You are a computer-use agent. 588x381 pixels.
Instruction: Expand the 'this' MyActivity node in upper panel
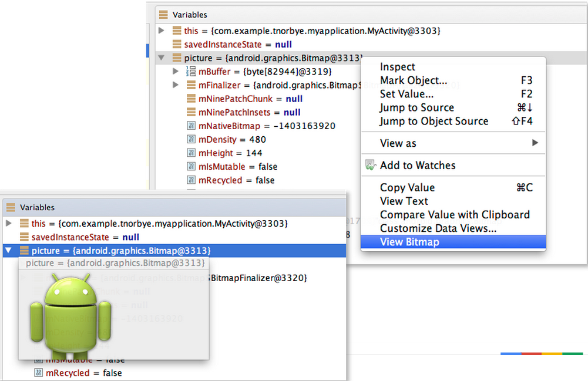click(162, 31)
